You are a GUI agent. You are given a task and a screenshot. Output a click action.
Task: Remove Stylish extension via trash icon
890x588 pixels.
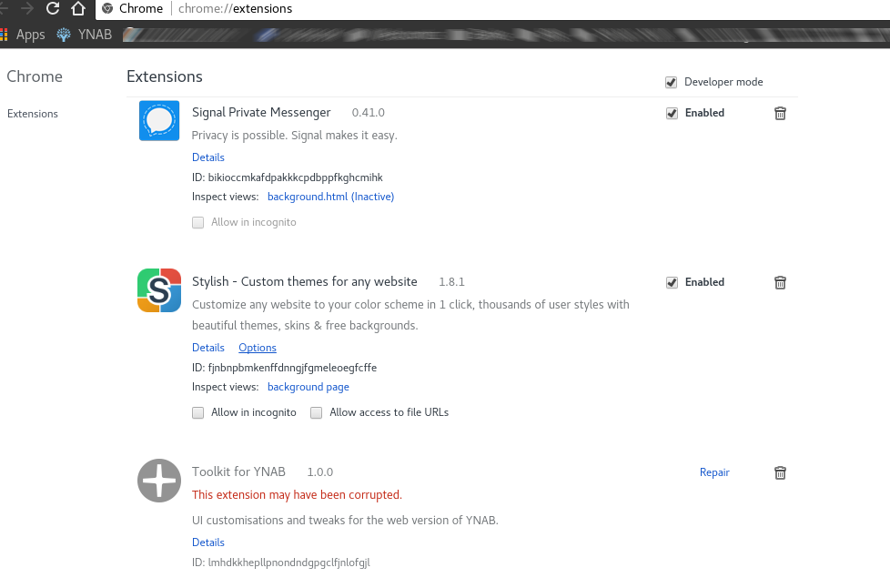[781, 282]
